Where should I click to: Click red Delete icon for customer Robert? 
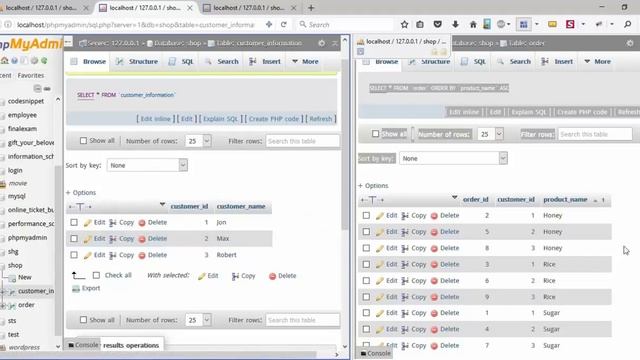142,256
